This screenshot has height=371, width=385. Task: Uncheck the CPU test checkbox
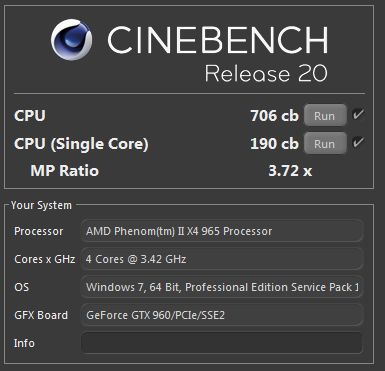358,115
